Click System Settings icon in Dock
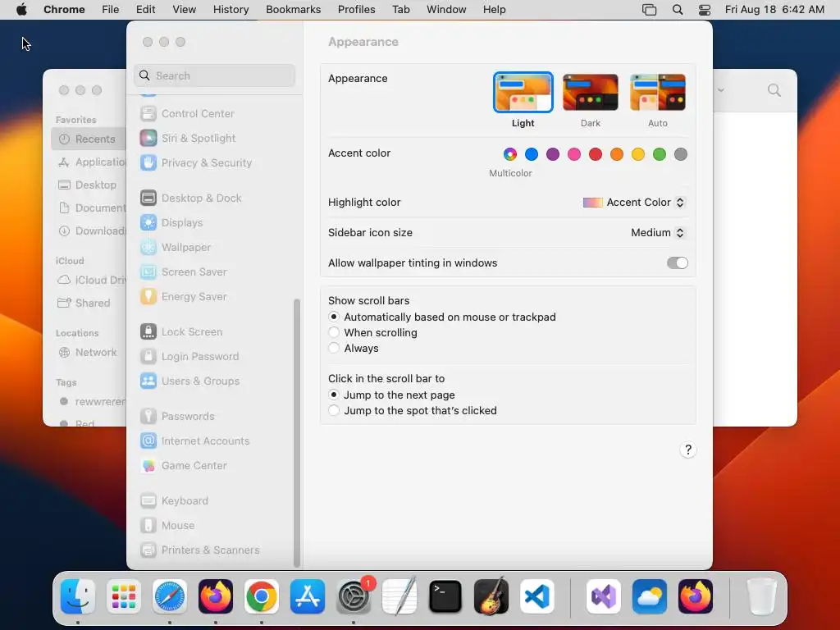 coord(354,596)
